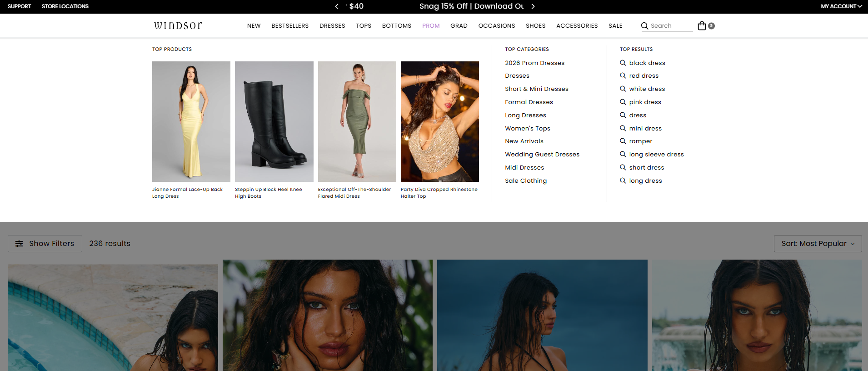The height and width of the screenshot is (371, 868).
Task: Open the Store Locations link
Action: pyautogui.click(x=65, y=6)
